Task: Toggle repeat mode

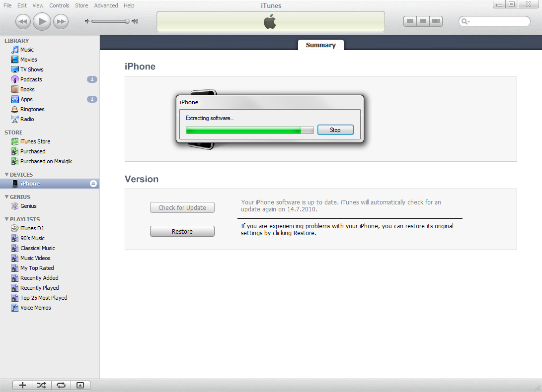Action: coord(61,386)
